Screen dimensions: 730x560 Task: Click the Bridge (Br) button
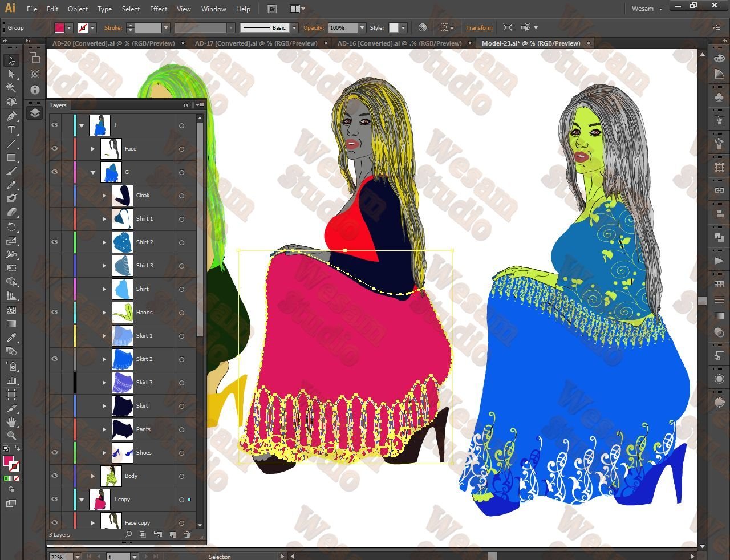pos(272,9)
